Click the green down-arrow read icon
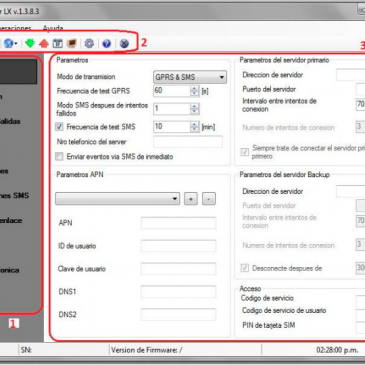The image size is (365, 365). click(30, 43)
